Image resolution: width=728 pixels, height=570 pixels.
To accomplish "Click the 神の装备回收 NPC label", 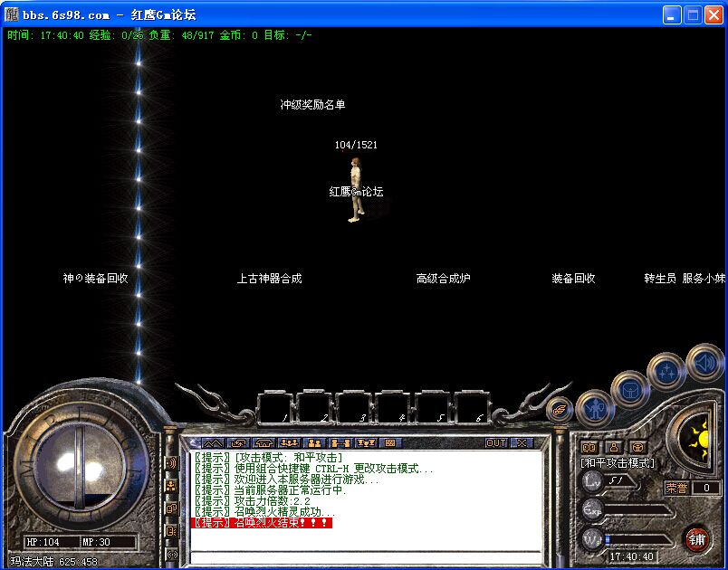I will pyautogui.click(x=96, y=279).
